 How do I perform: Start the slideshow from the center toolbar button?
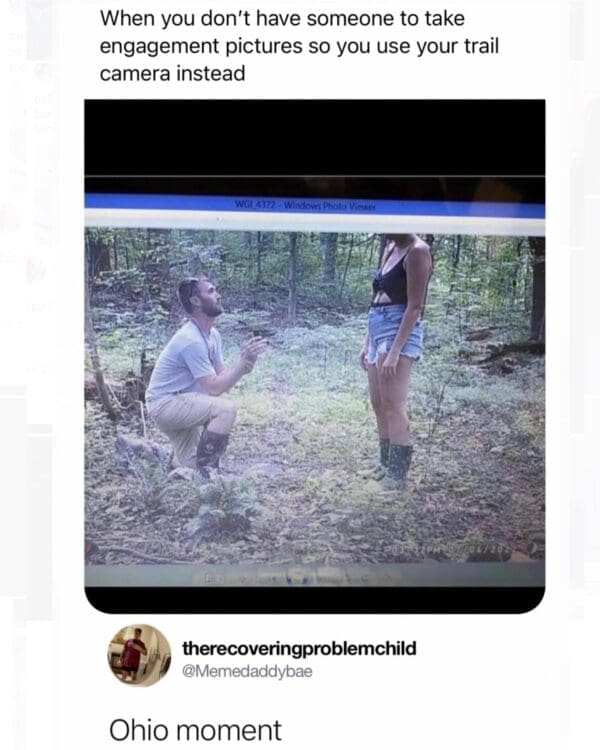[297, 578]
